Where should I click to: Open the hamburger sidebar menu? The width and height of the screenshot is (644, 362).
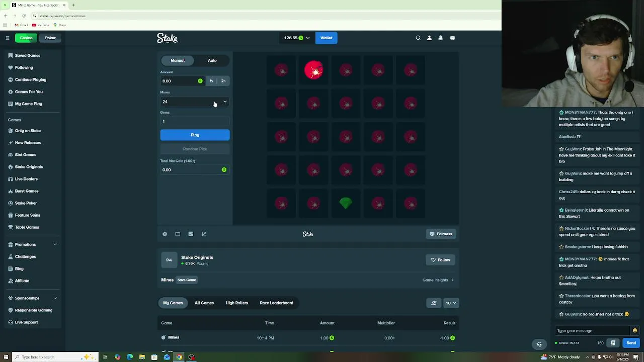pyautogui.click(x=8, y=38)
